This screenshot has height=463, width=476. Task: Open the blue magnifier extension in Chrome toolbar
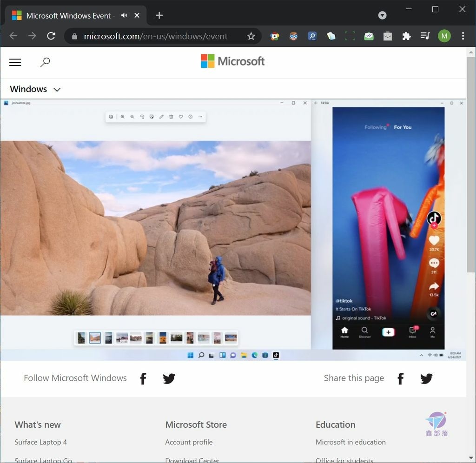tap(312, 36)
